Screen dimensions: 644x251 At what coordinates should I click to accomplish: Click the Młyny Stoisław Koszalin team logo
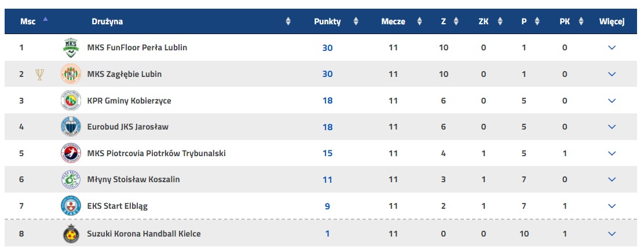click(x=71, y=179)
